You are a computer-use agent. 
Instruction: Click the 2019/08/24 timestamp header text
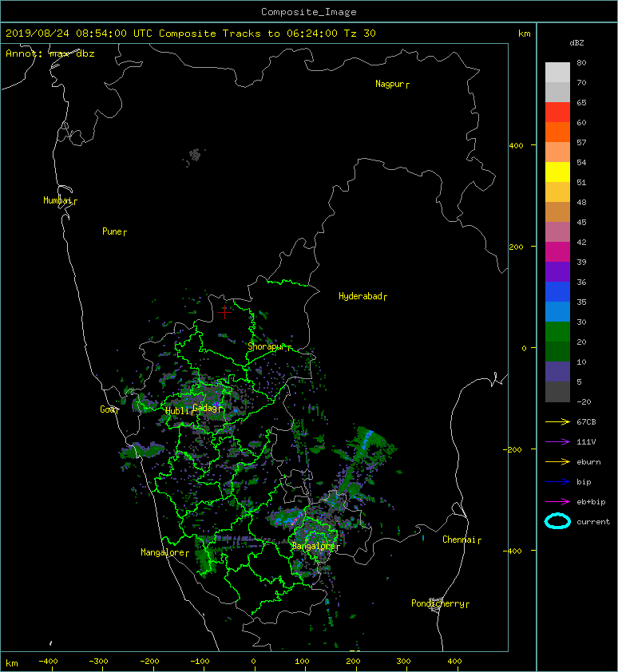191,34
